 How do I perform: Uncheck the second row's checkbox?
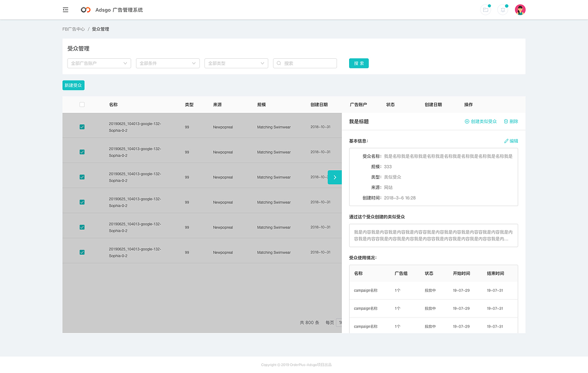point(82,152)
